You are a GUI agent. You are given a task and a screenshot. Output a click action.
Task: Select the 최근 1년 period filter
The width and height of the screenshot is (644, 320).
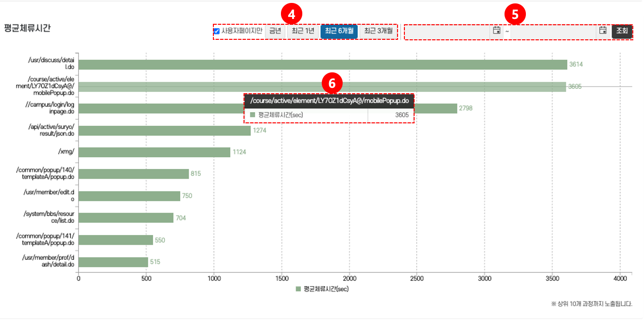pyautogui.click(x=303, y=31)
